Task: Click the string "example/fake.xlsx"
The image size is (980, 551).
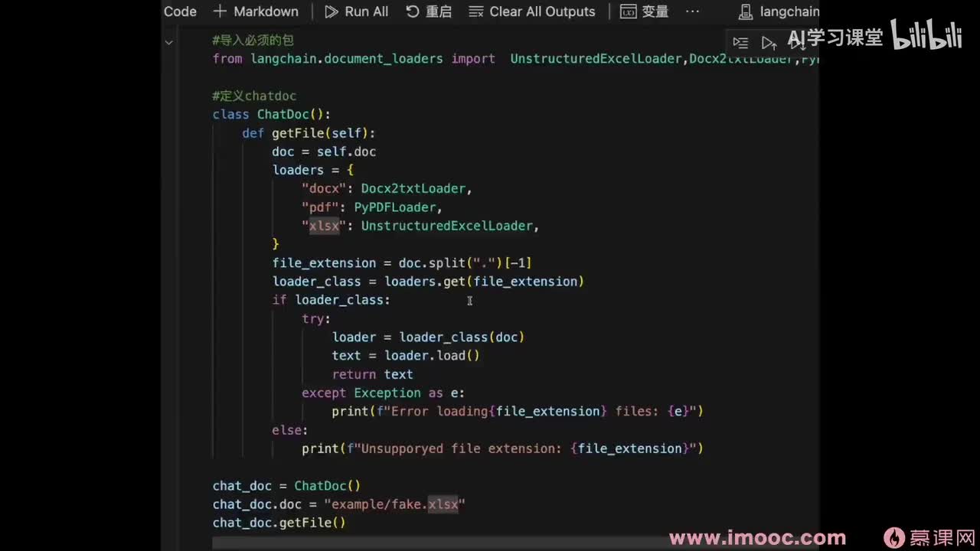Action: pyautogui.click(x=395, y=504)
